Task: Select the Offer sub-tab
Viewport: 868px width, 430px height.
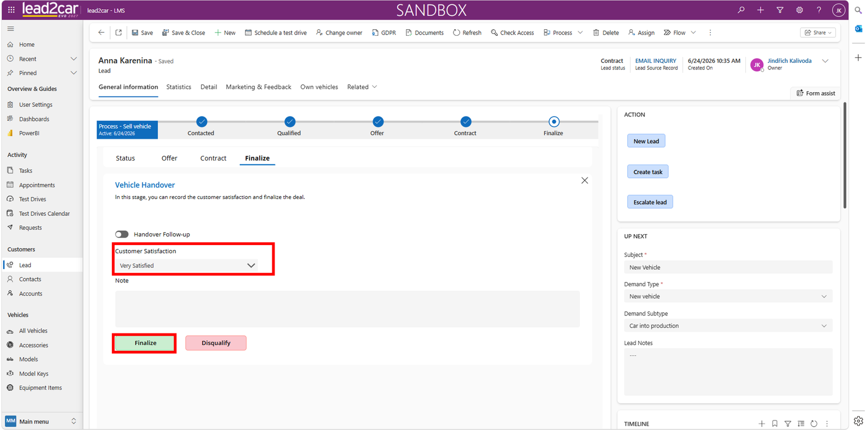Action: (169, 158)
